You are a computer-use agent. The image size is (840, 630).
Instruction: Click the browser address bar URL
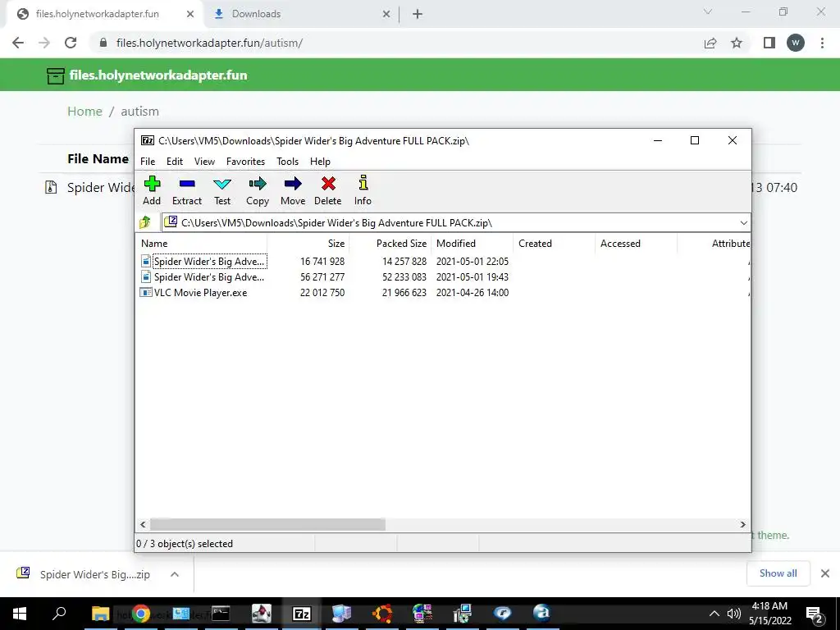[209, 43]
